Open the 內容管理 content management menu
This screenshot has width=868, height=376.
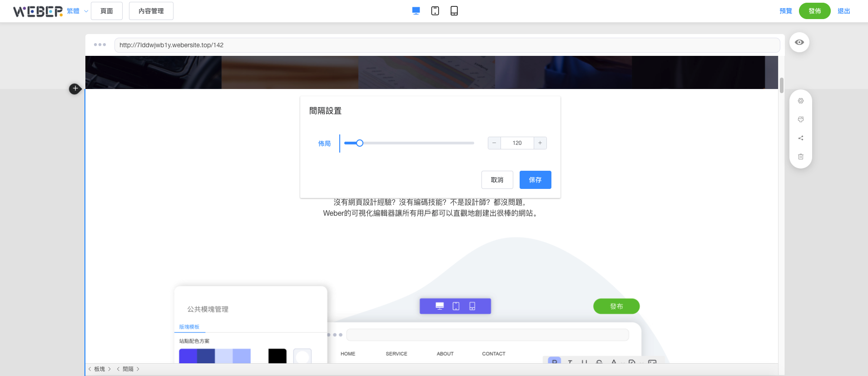point(151,11)
